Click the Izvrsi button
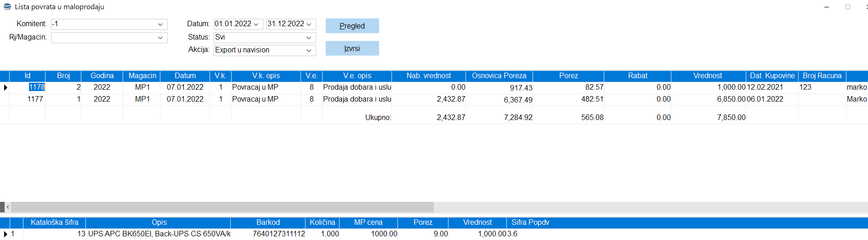This screenshot has height=240, width=868. [x=352, y=48]
